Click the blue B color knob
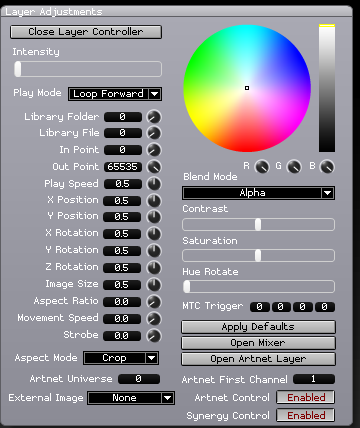Screen dimensions: 360x428 click(327, 167)
